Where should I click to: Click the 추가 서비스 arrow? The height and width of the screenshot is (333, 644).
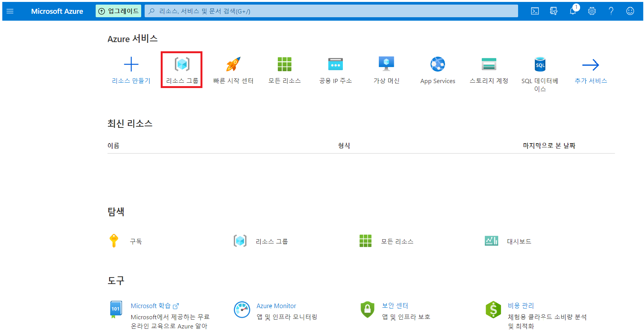point(591,65)
